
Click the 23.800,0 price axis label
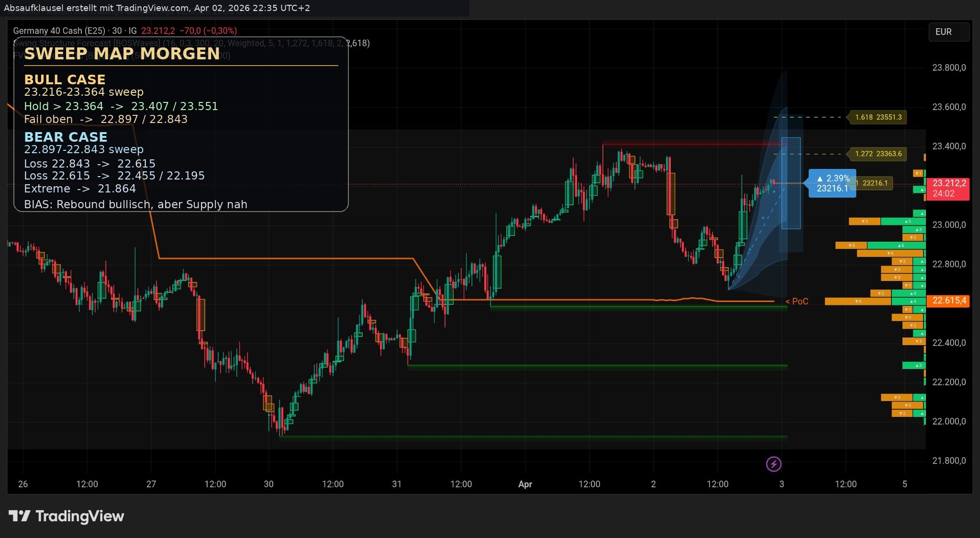(948, 67)
